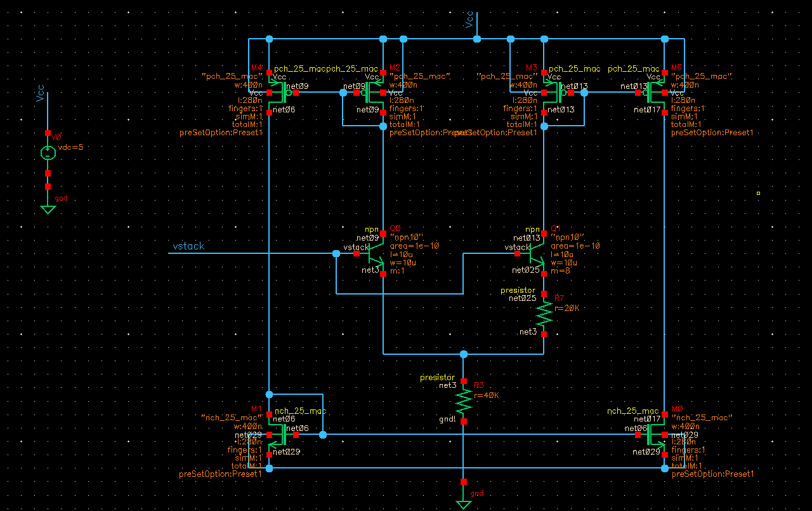This screenshot has width=812, height=511.
Task: Click the 'm:1' multiplier of Q0
Action: tap(397, 270)
